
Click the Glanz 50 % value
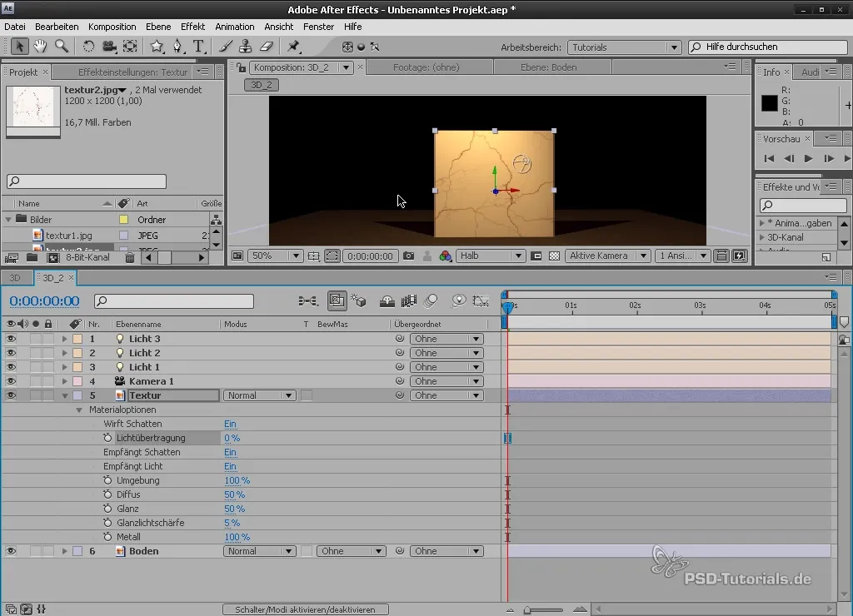tap(234, 509)
